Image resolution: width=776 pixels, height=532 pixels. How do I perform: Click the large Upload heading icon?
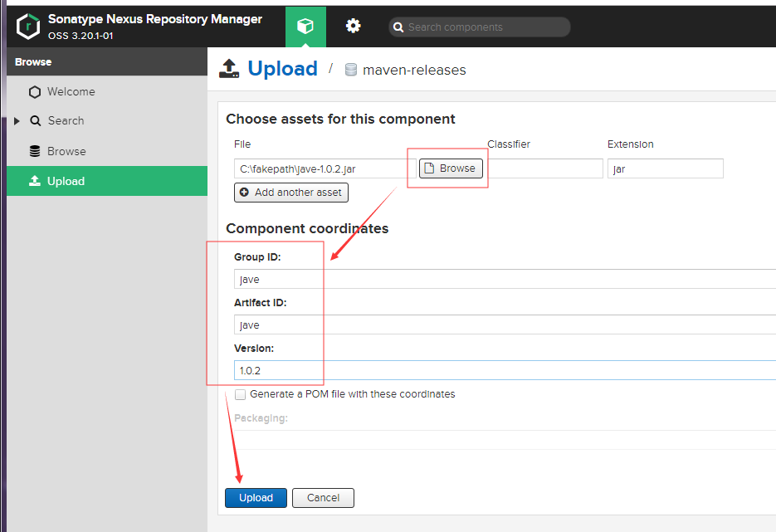(229, 69)
